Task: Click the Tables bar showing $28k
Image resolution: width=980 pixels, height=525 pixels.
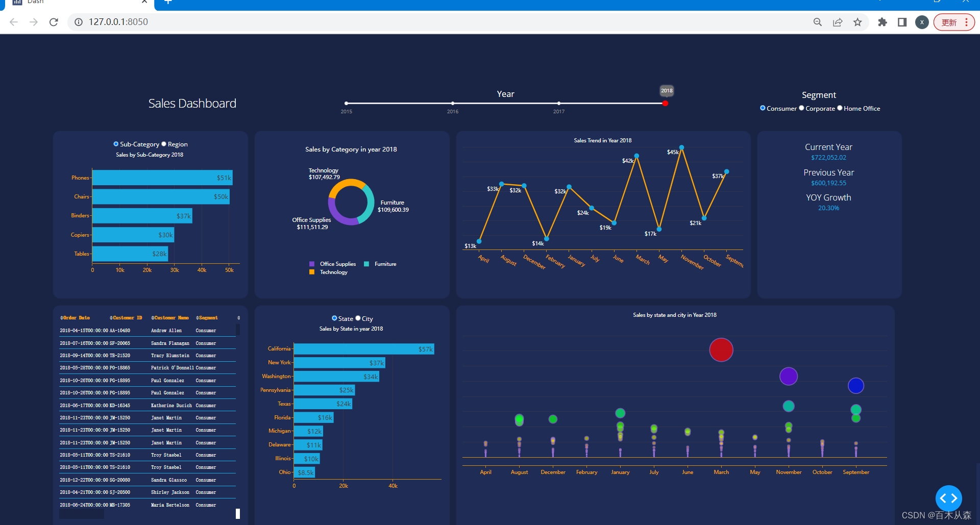Action: pyautogui.click(x=130, y=254)
